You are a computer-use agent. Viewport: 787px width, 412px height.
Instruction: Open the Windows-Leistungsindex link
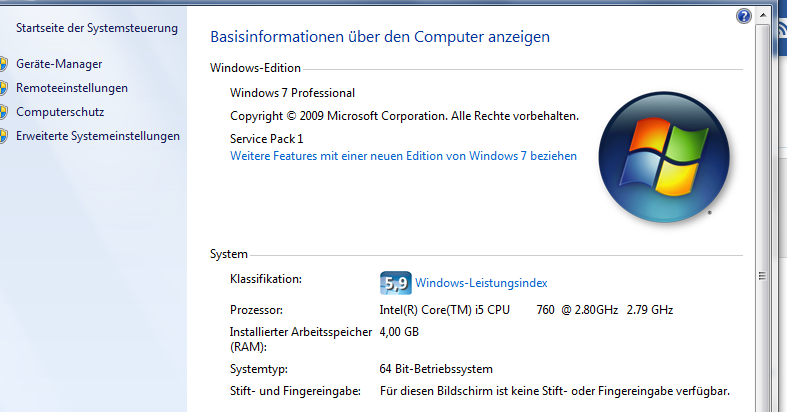pyautogui.click(x=481, y=283)
